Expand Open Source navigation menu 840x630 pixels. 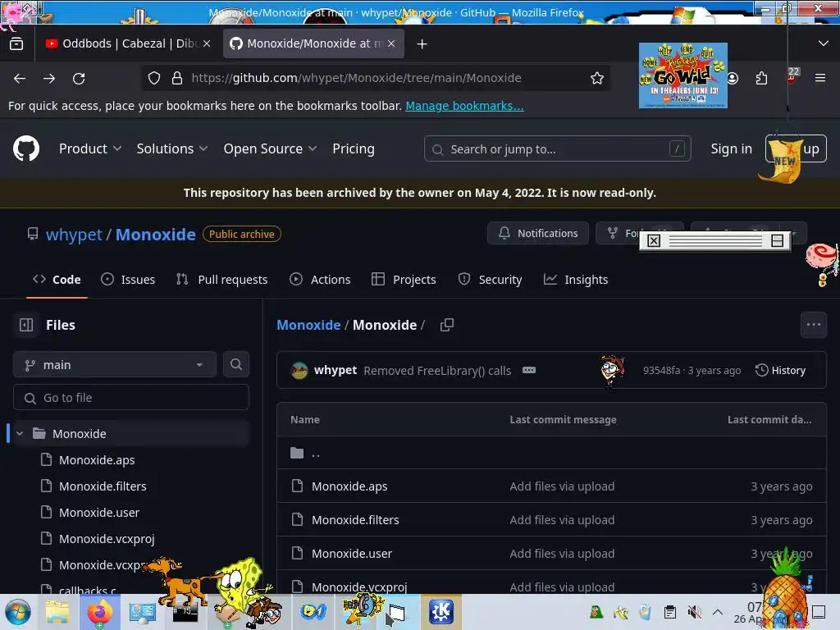point(270,148)
